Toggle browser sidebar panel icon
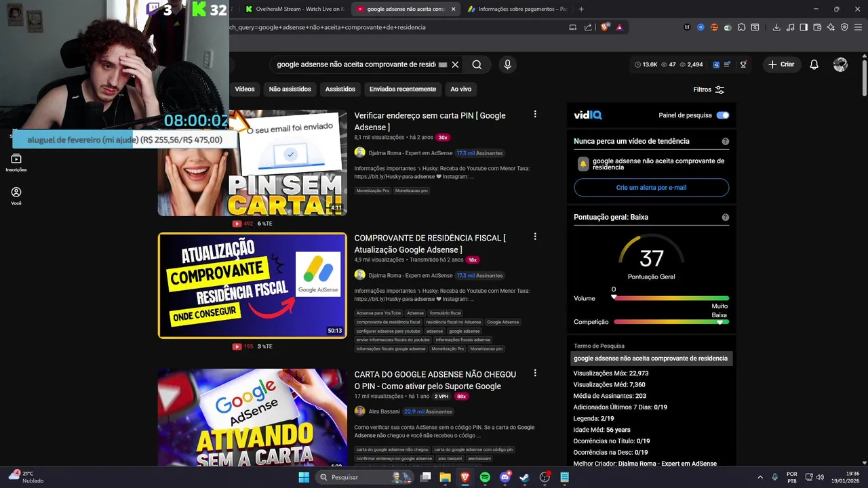Image resolution: width=868 pixels, height=488 pixels. point(804,27)
